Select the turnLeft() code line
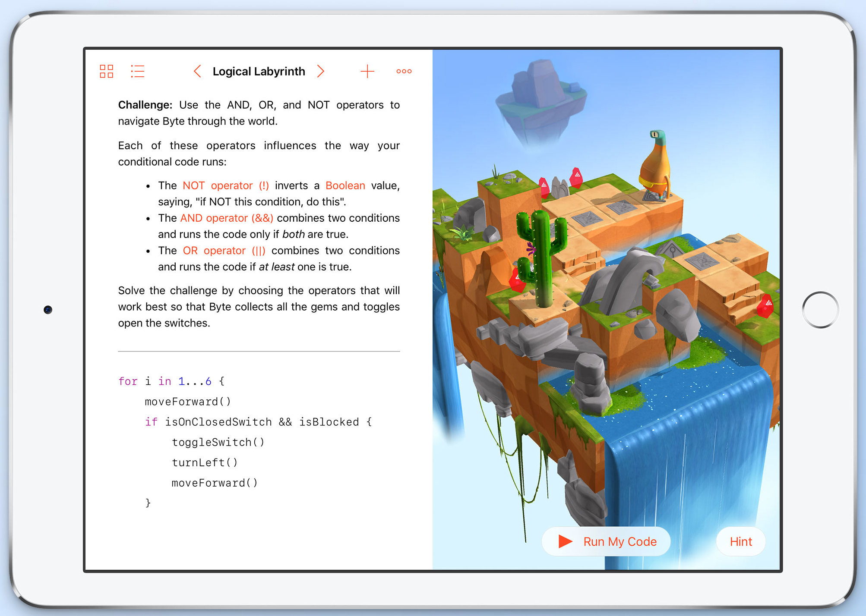The height and width of the screenshot is (616, 866). point(205,462)
